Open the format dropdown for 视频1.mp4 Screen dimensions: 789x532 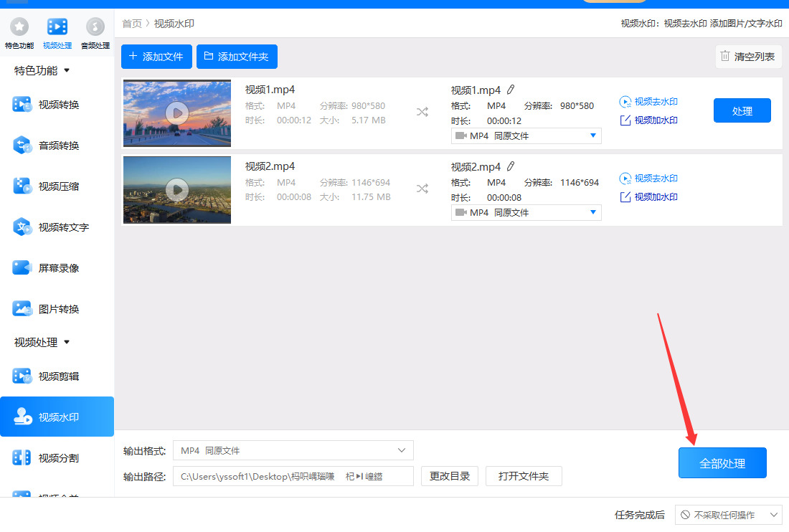click(x=526, y=136)
